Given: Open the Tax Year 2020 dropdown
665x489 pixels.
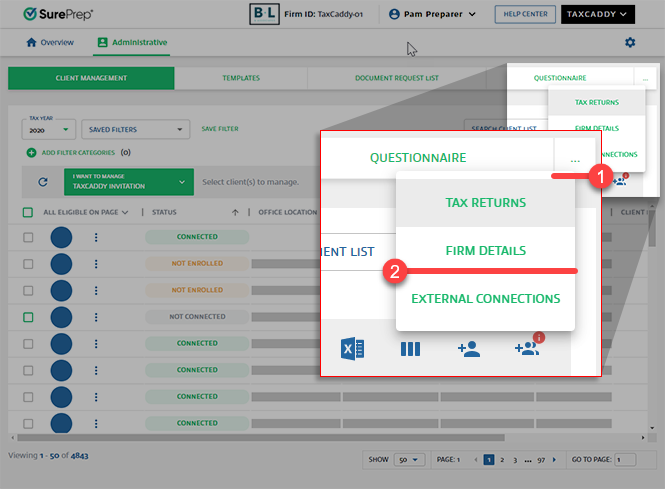Looking at the screenshot, I should pos(48,129).
